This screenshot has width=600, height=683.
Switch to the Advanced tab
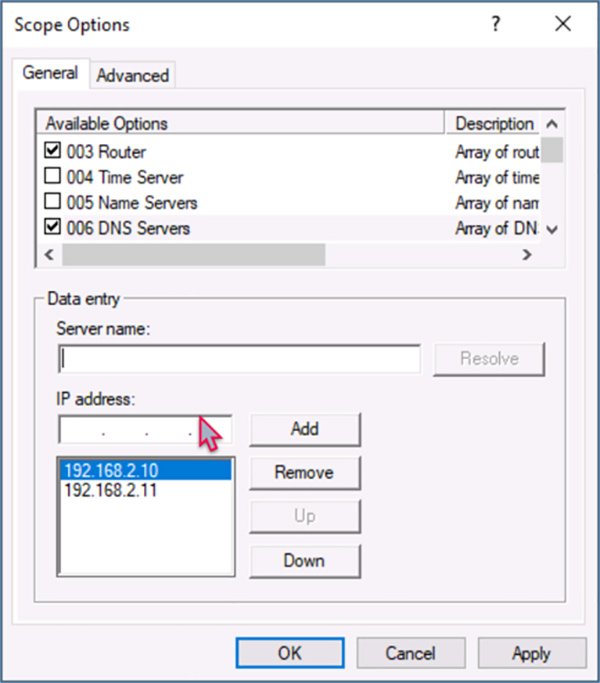point(132,75)
